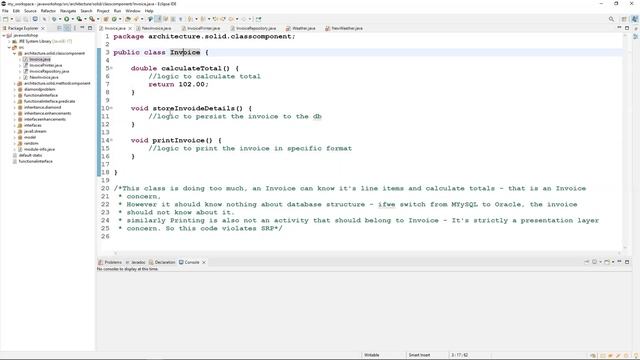
Task: Expand the JRE System Library node
Action: 9,41
